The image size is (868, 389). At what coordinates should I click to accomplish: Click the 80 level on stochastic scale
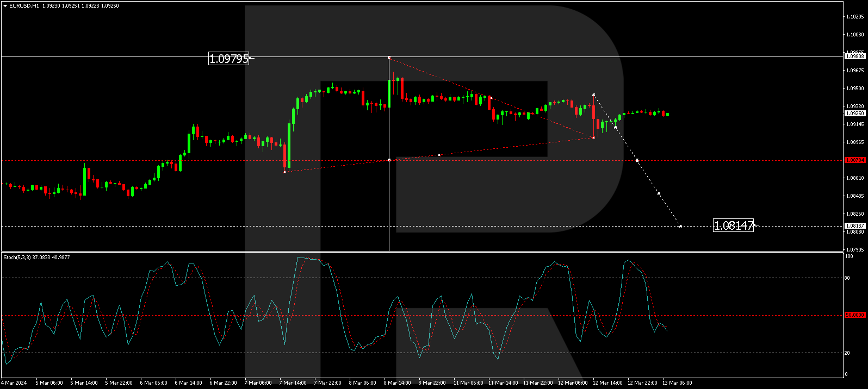point(847,278)
